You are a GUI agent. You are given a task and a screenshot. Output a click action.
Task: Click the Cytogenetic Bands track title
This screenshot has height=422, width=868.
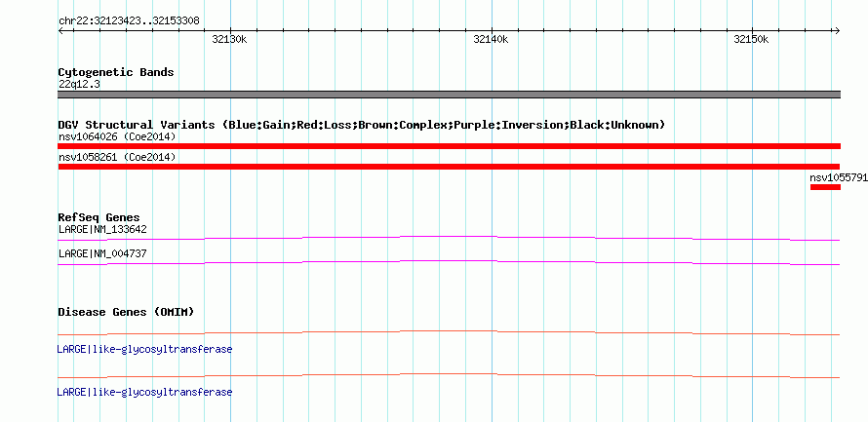click(116, 72)
